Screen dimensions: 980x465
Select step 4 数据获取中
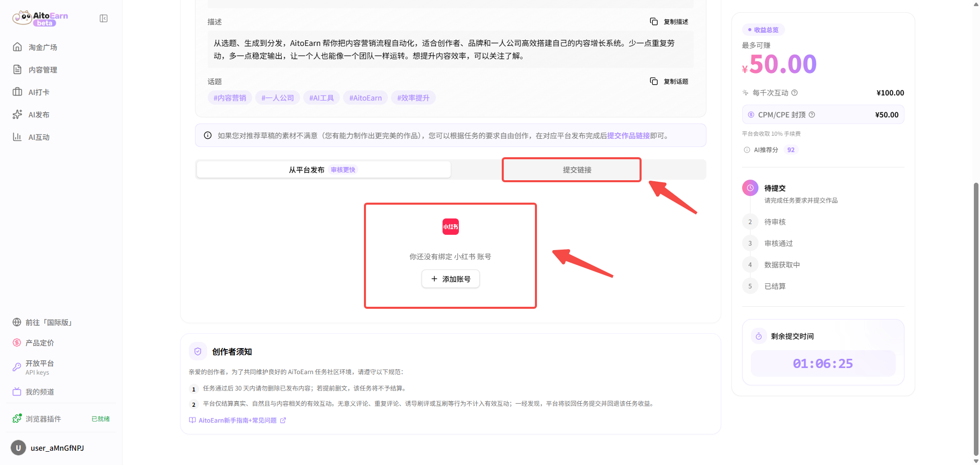pos(782,264)
